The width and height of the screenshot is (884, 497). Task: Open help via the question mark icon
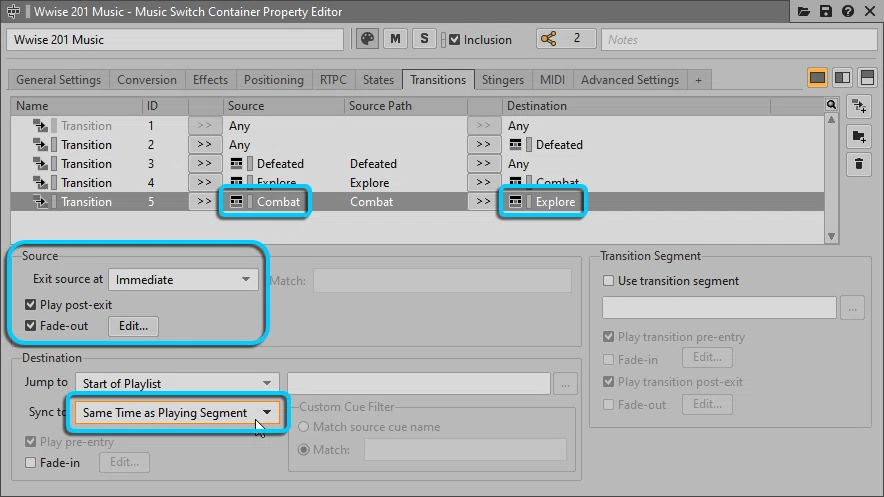tap(847, 11)
